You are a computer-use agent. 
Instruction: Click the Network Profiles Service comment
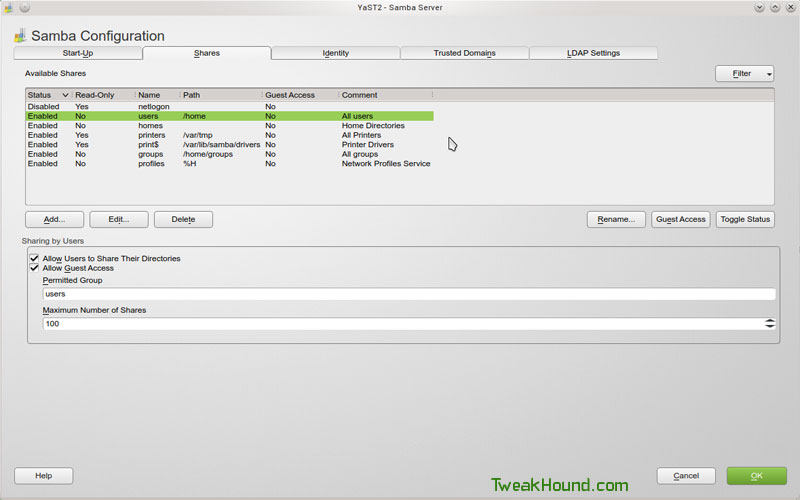pyautogui.click(x=386, y=164)
